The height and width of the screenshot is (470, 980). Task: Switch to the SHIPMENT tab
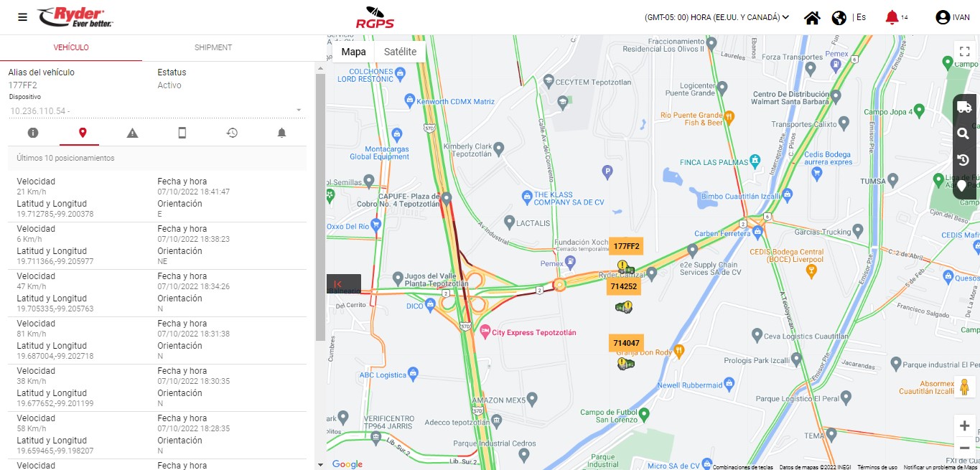(213, 47)
